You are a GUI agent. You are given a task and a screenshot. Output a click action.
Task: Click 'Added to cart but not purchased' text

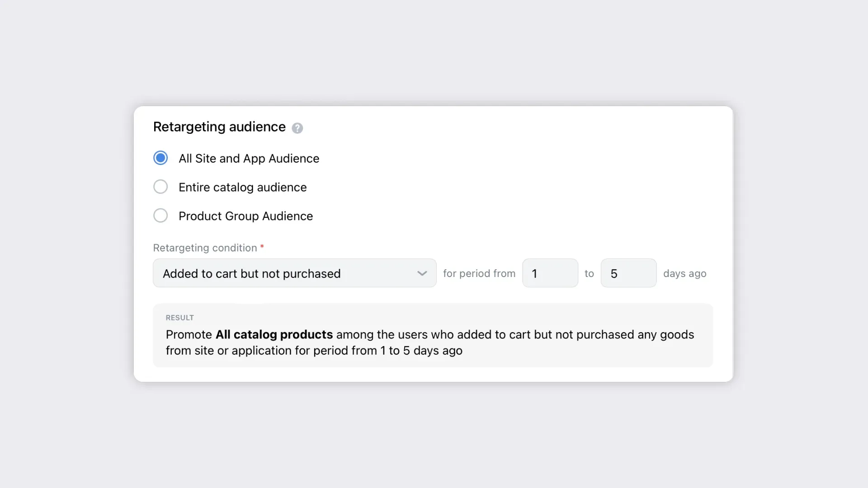click(251, 274)
